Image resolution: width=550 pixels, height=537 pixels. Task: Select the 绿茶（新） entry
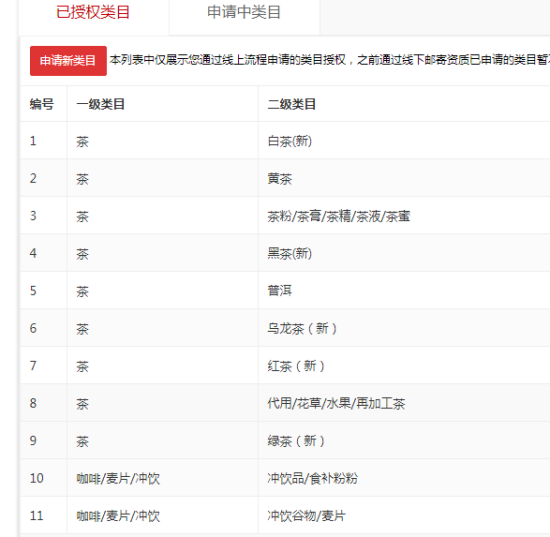tap(296, 441)
